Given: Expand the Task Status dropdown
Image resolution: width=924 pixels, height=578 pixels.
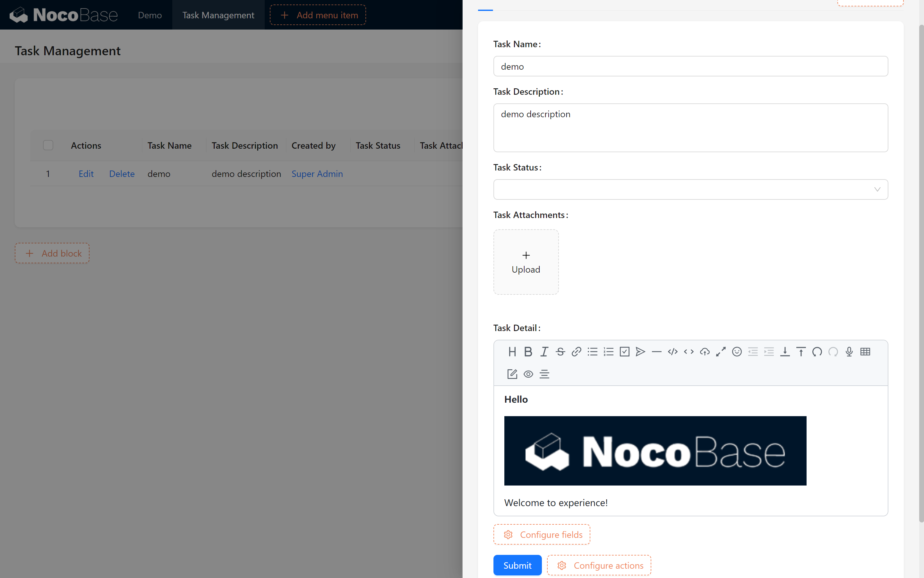Looking at the screenshot, I should (690, 189).
